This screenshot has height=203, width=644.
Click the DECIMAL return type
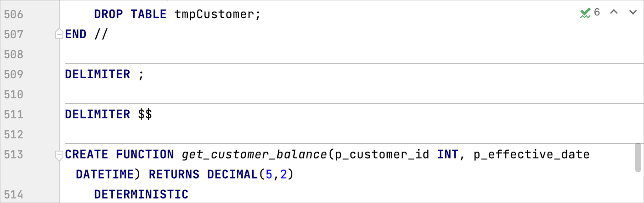tap(231, 174)
